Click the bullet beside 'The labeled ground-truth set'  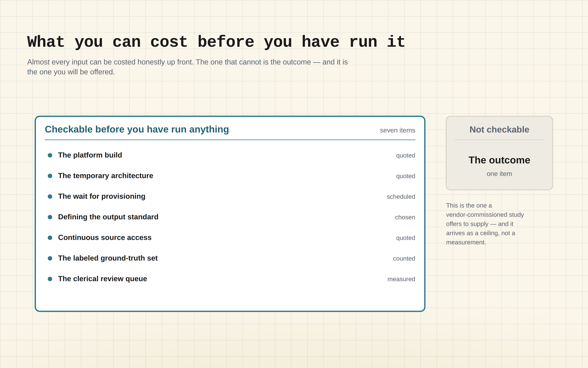50,258
